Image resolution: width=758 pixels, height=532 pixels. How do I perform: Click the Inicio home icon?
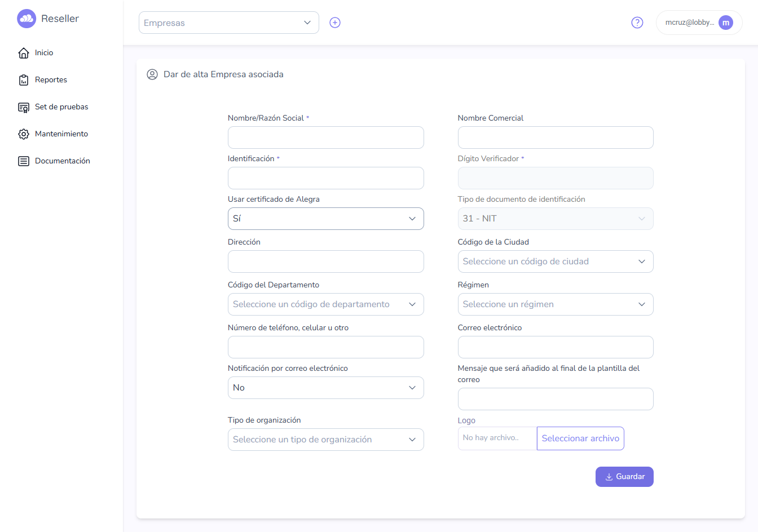click(24, 53)
